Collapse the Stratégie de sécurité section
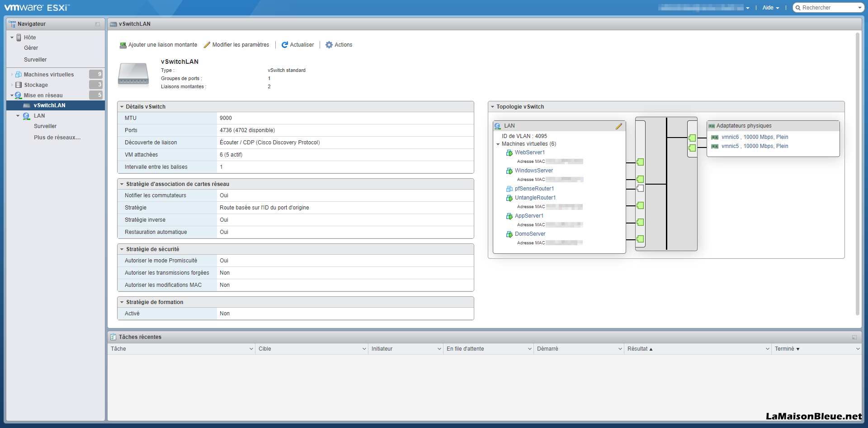 (122, 249)
